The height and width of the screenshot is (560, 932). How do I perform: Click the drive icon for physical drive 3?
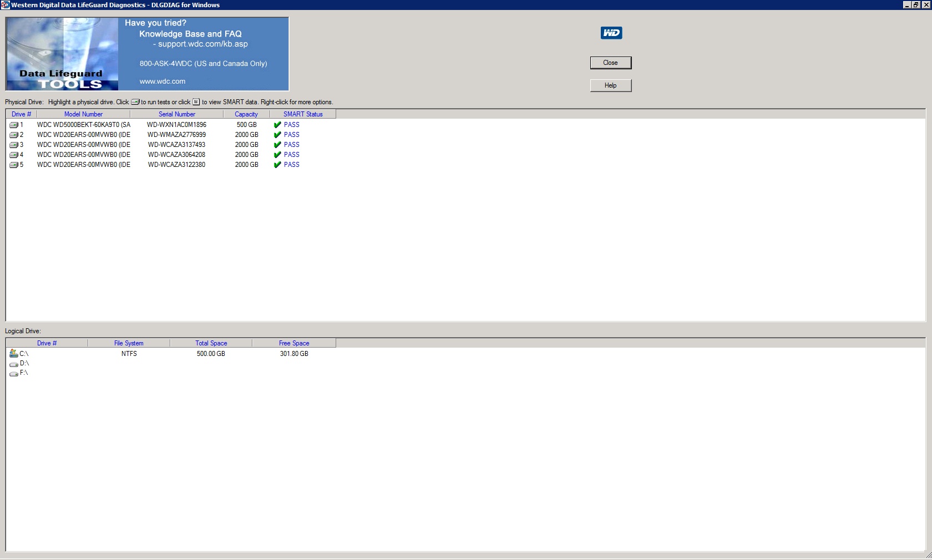(x=14, y=145)
